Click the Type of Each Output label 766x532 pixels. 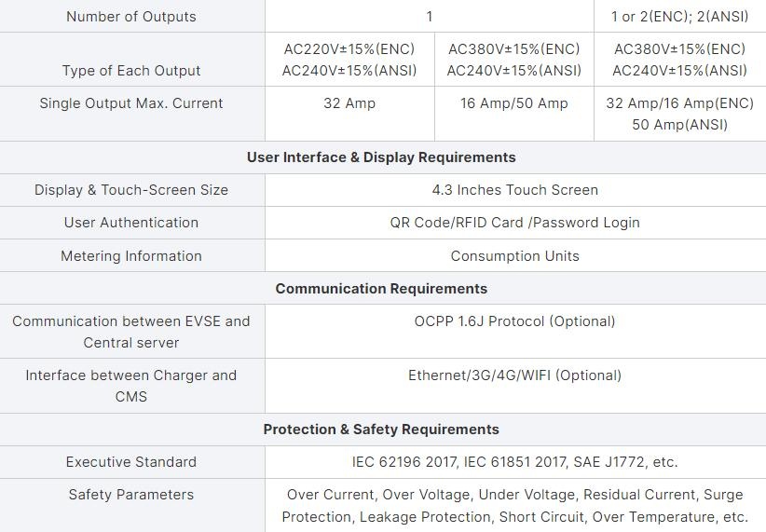coord(130,71)
